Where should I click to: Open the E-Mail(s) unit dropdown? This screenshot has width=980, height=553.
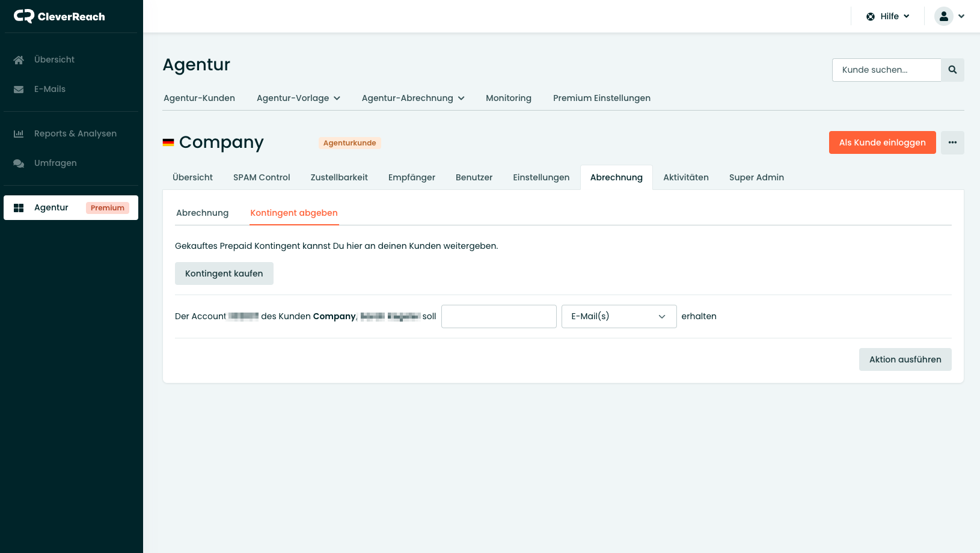[x=619, y=316]
